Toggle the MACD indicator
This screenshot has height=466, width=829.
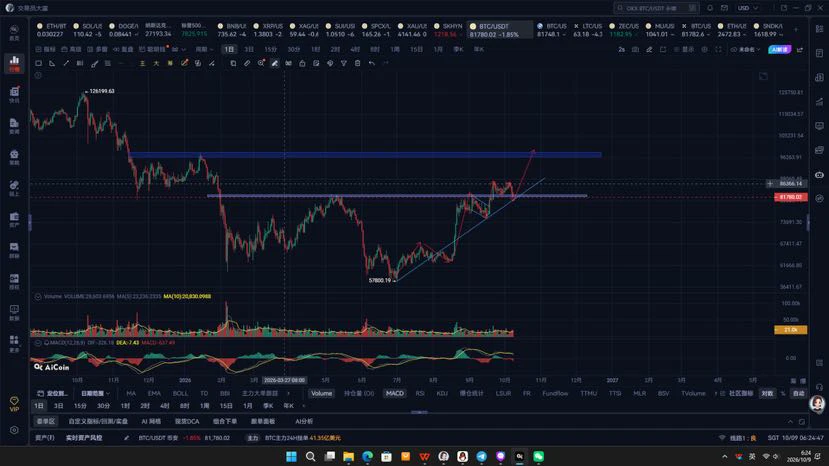394,393
